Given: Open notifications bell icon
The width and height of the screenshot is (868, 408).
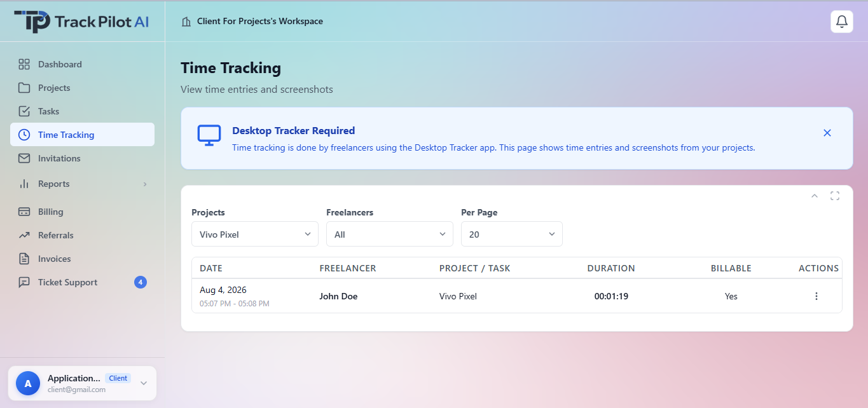Looking at the screenshot, I should pyautogui.click(x=842, y=22).
